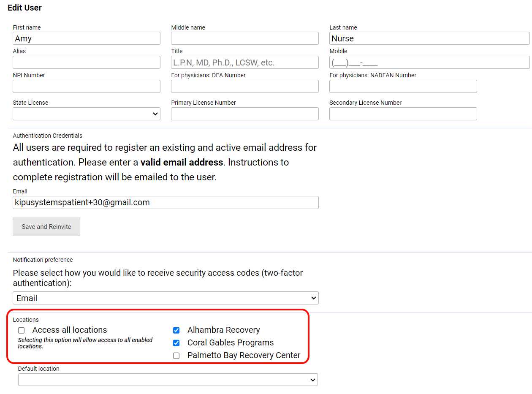The image size is (532, 394).
Task: Click the Last name field containing Nurse
Action: pyautogui.click(x=429, y=38)
